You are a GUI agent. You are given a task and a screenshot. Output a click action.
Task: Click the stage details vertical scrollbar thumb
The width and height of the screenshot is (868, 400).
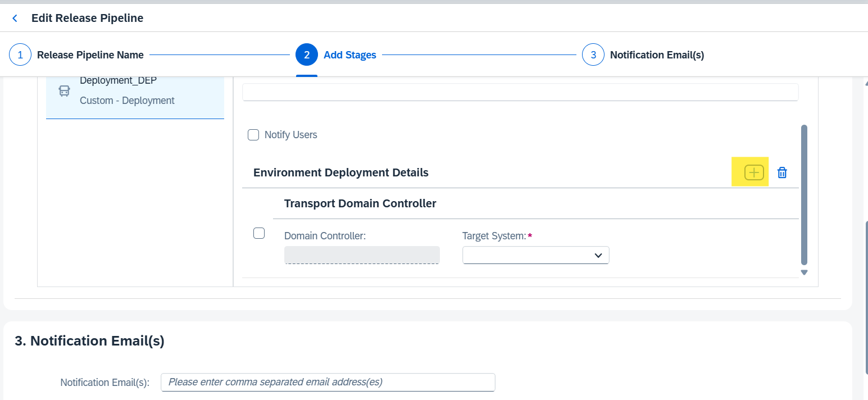click(x=804, y=194)
